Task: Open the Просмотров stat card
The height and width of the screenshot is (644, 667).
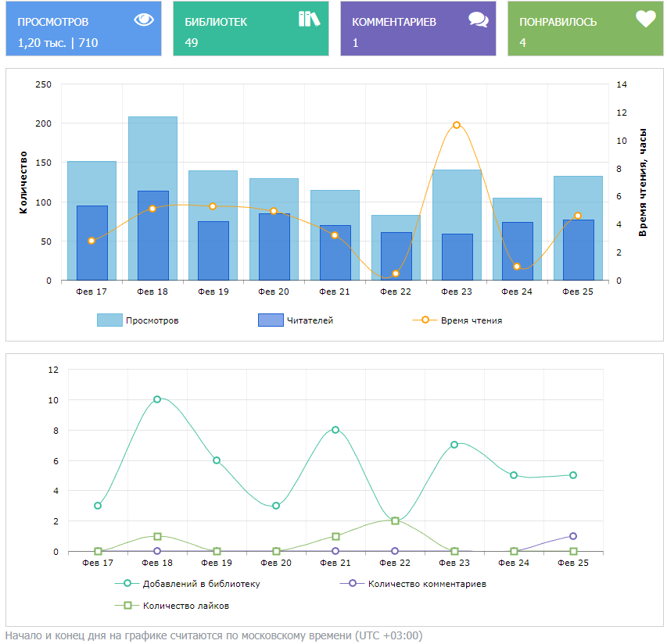Action: point(84,29)
